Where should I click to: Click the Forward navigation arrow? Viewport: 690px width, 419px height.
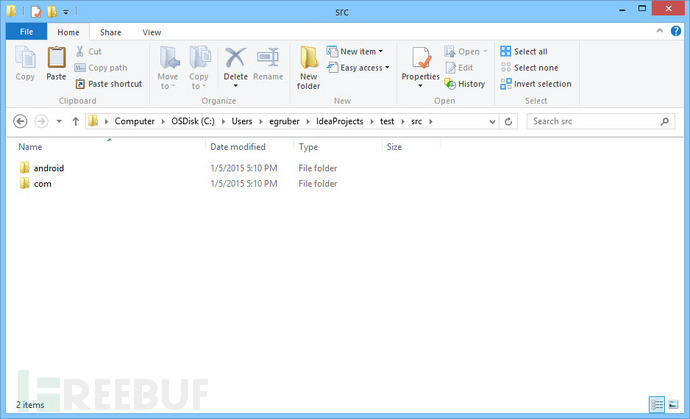pyautogui.click(x=41, y=121)
